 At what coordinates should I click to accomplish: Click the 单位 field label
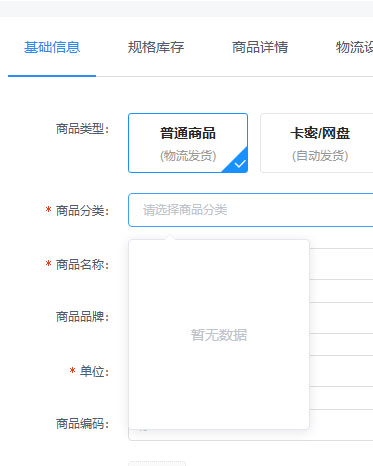pos(94,371)
